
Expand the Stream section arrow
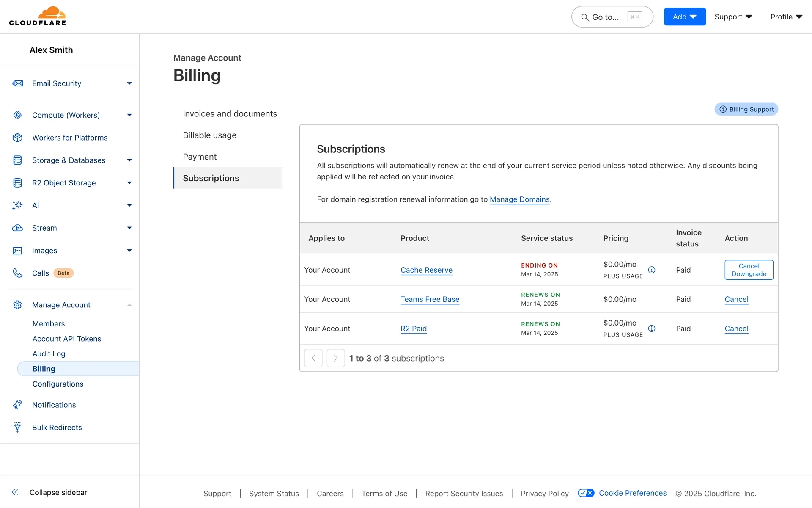[129, 228]
